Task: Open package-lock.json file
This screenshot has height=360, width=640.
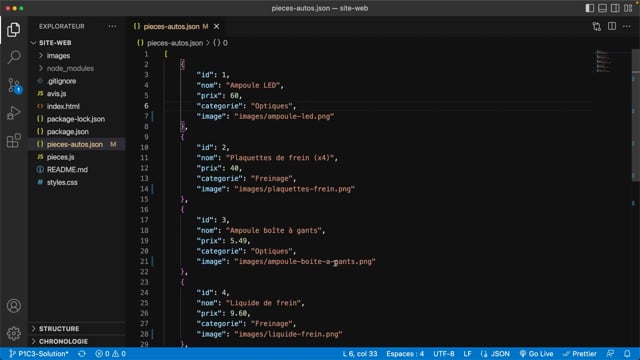Action: (x=77, y=119)
